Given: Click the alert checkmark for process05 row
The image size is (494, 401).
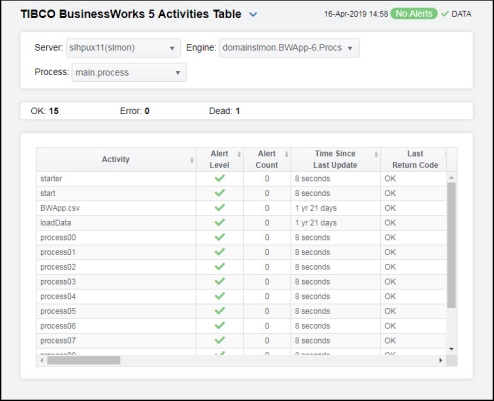Looking at the screenshot, I should click(220, 311).
